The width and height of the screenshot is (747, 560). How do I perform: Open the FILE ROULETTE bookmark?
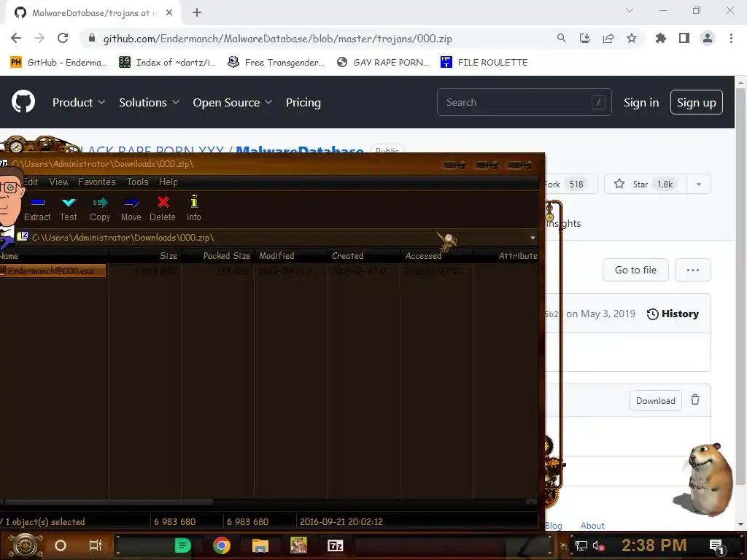coord(484,63)
